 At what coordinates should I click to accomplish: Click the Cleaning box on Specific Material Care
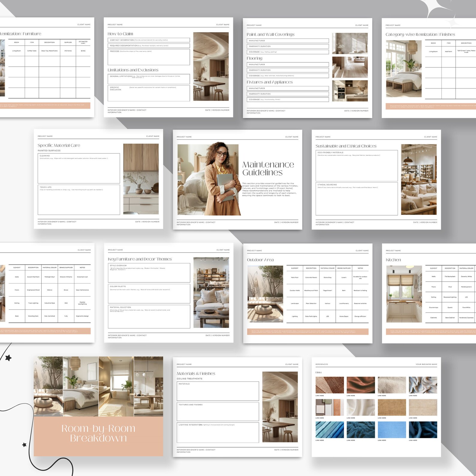pos(79,168)
